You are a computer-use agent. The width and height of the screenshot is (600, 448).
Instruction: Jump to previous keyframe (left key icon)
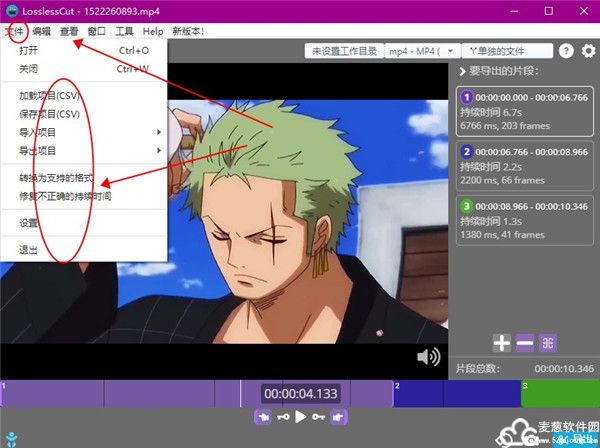[283, 417]
